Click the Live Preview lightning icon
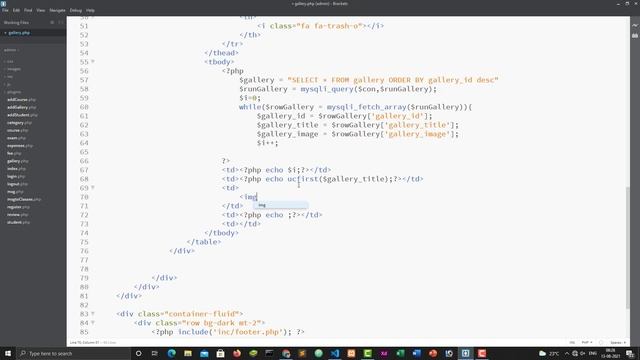640x360 pixels. click(x=635, y=26)
